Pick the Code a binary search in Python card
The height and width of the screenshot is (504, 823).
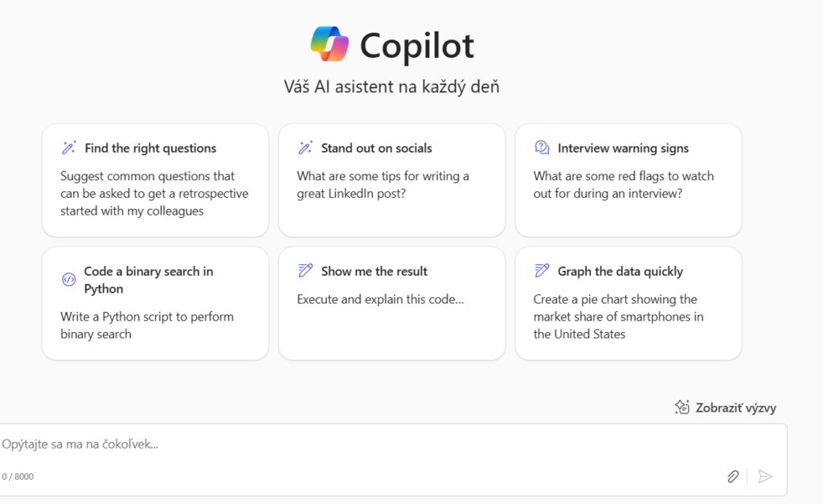click(155, 304)
